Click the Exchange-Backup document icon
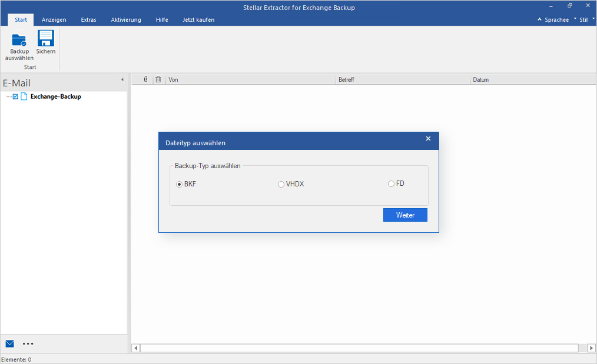Image resolution: width=597 pixels, height=364 pixels. (x=24, y=96)
